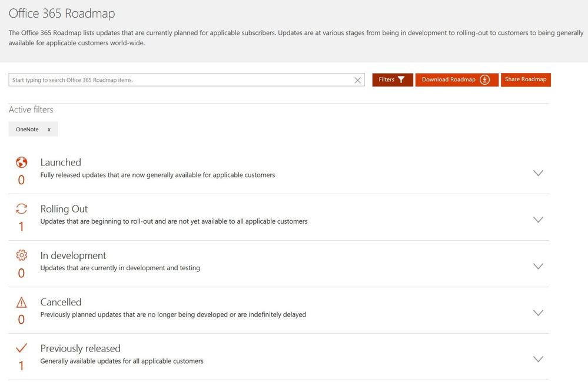
Task: Click the Cancelled warning triangle icon
Action: pyautogui.click(x=21, y=303)
